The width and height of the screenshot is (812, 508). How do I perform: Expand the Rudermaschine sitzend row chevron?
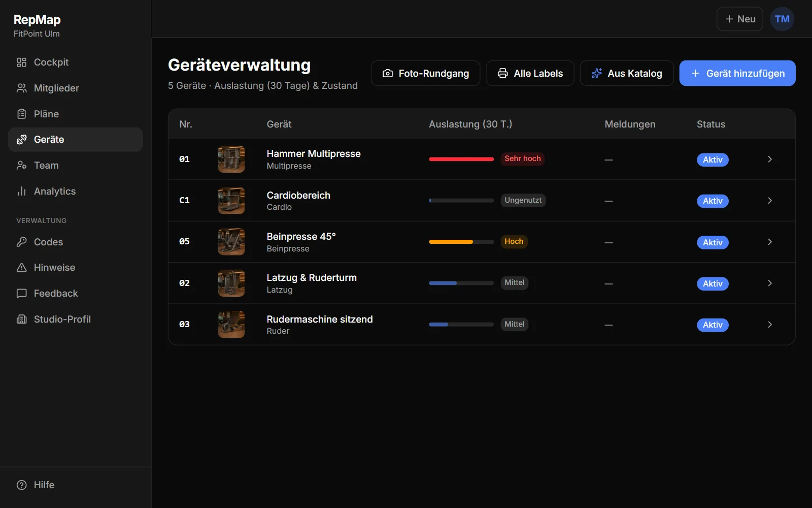770,325
